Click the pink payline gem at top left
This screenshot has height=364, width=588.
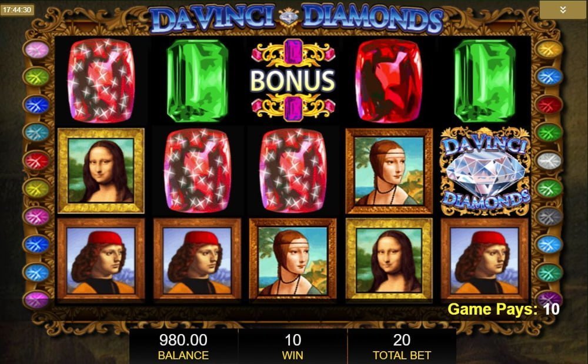[x=36, y=49]
